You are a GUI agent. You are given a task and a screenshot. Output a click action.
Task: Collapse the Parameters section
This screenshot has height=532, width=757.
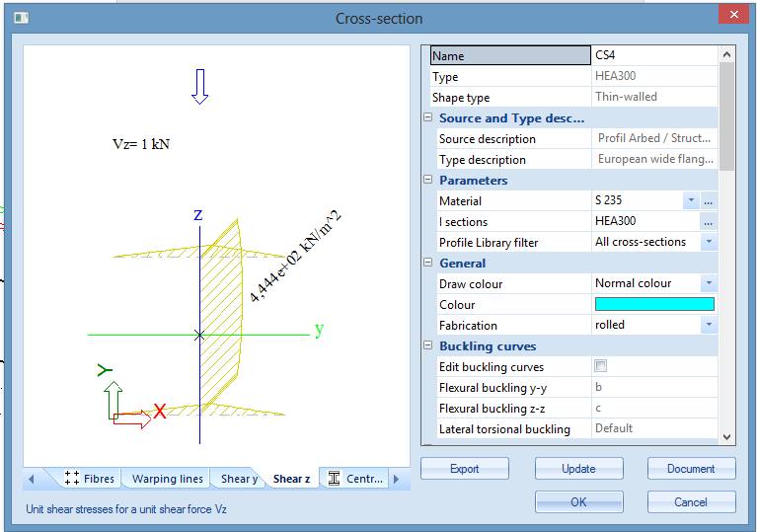tap(428, 181)
